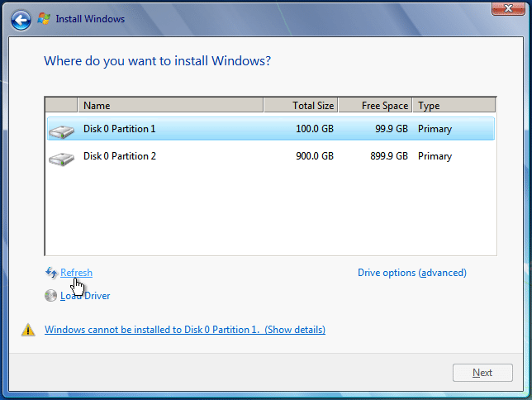Click the Next button
This screenshot has height=400, width=532.
tap(482, 373)
